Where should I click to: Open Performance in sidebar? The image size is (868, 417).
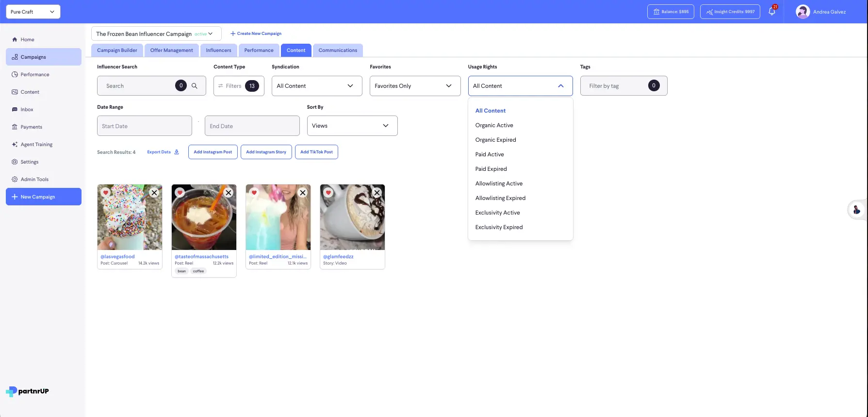point(44,74)
